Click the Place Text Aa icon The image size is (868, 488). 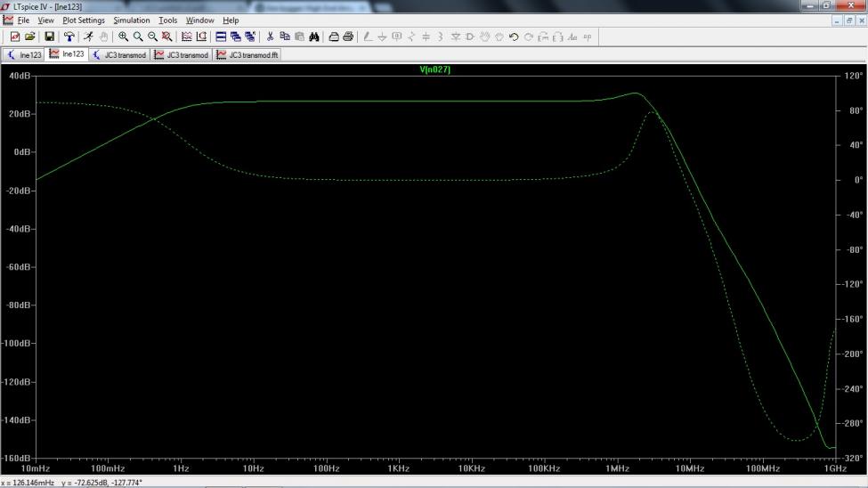[x=572, y=37]
